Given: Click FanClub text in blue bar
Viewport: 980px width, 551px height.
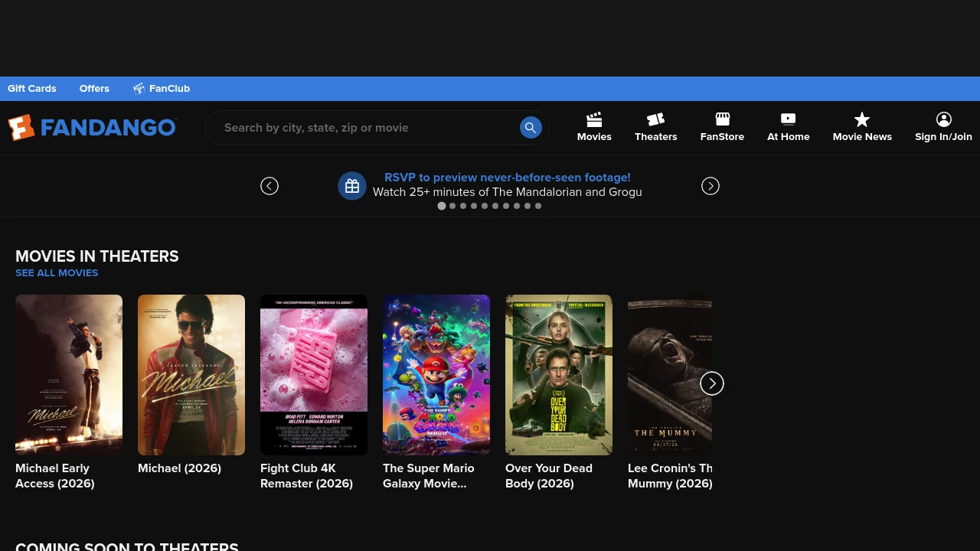Looking at the screenshot, I should coord(169,89).
